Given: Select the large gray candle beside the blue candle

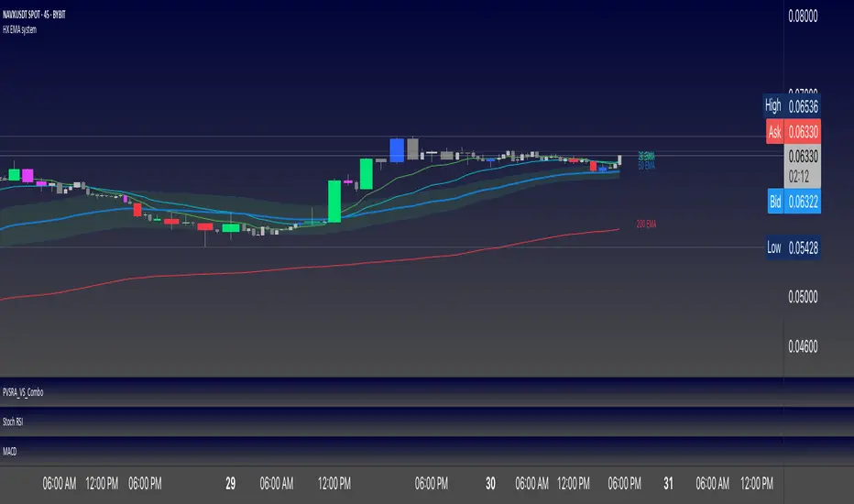Looking at the screenshot, I should (x=413, y=148).
